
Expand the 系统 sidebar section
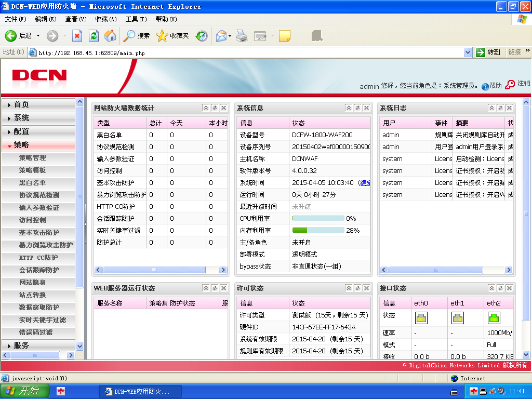pyautogui.click(x=38, y=118)
